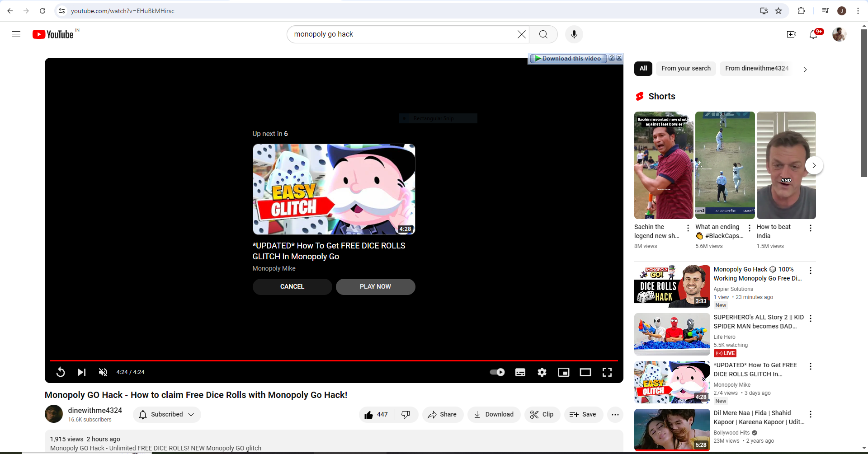This screenshot has width=868, height=454.
Task: Cancel the up-next autoplay
Action: tap(292, 287)
